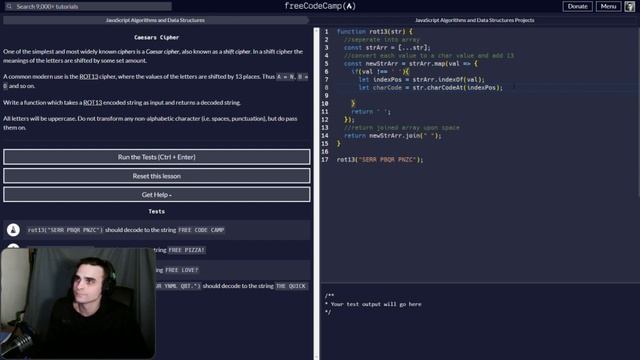640x360 pixels.
Task: Click the FREE CODE CAMP test status icon
Action: 13,230
